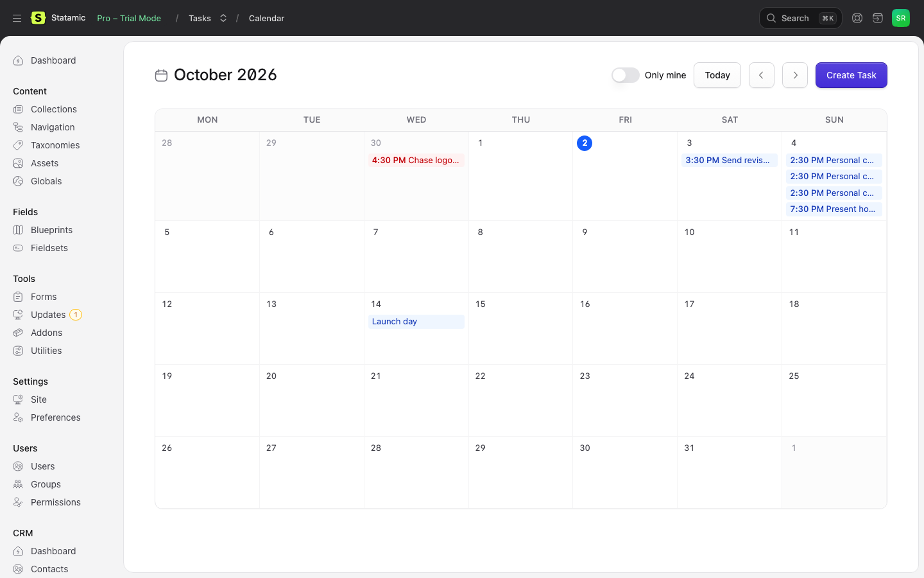Click the October 2026 title
This screenshot has height=578, width=924.
coord(225,74)
